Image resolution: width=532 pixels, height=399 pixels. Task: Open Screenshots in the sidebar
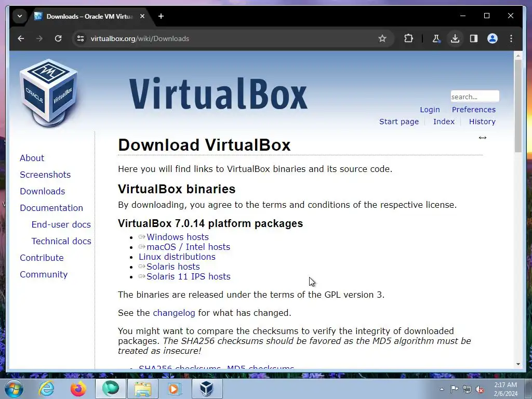45,175
